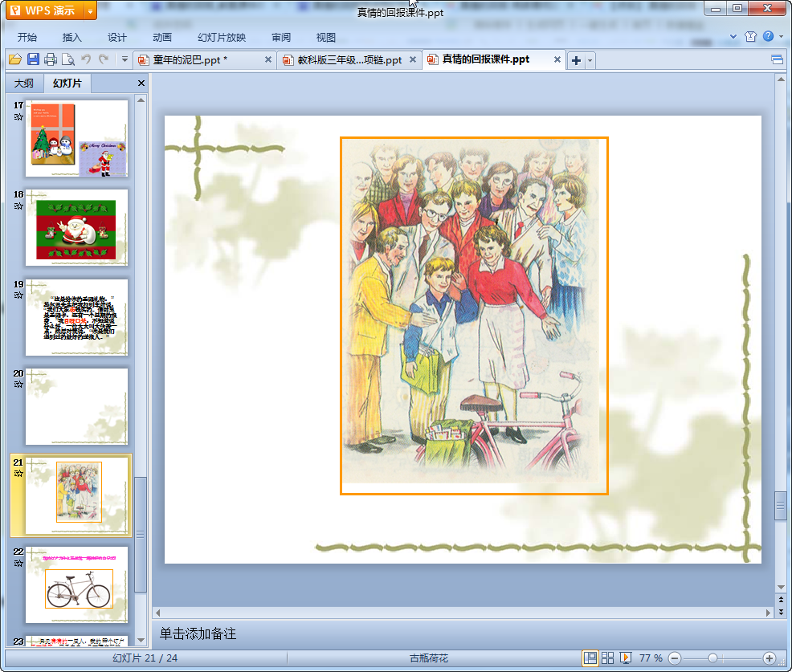Open the 幻灯片放映 menu tab
The width and height of the screenshot is (792, 672).
click(x=222, y=38)
